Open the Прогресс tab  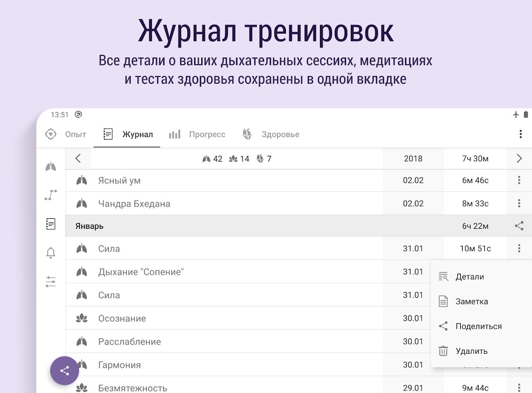pos(197,134)
